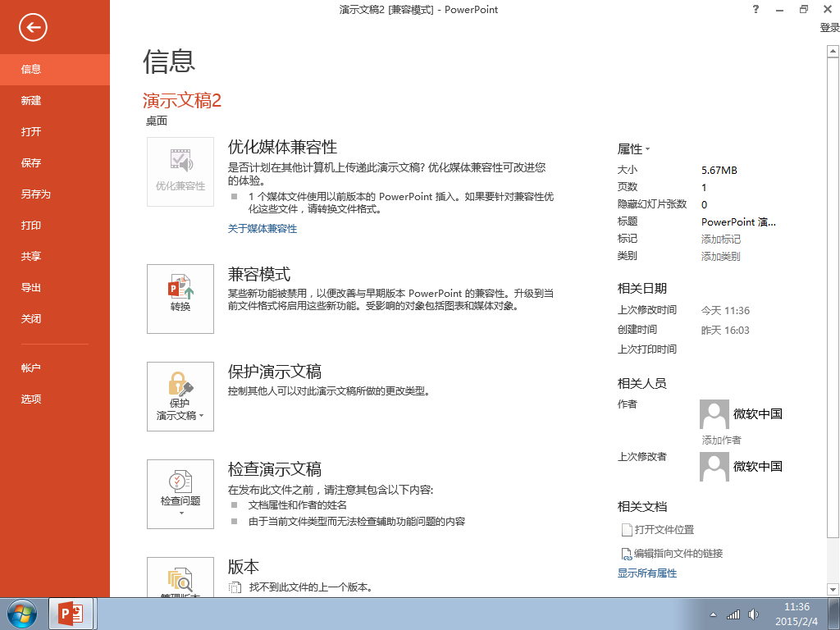Screen dimensions: 840x630
Task: Click the Show Desktop strip on taskbar
Action: click(834, 614)
